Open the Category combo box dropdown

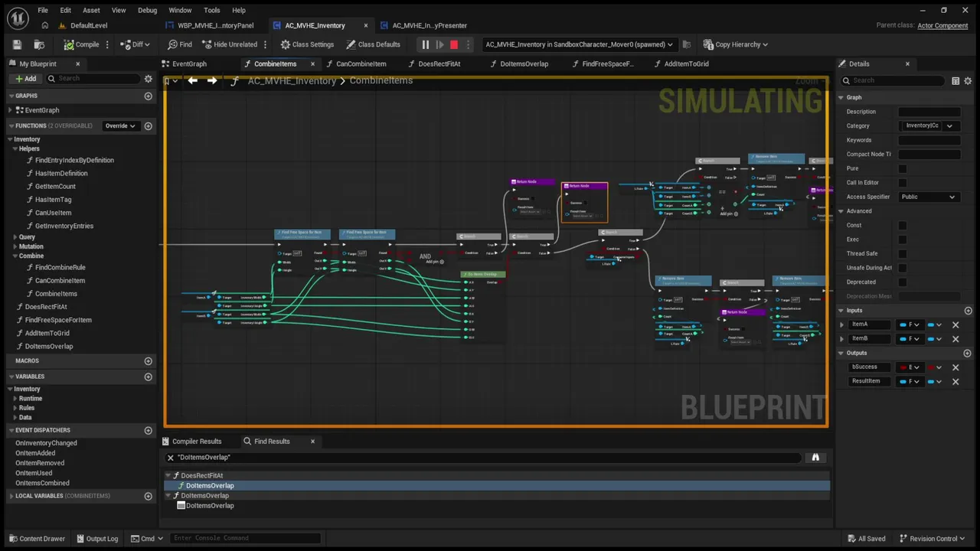coord(949,126)
